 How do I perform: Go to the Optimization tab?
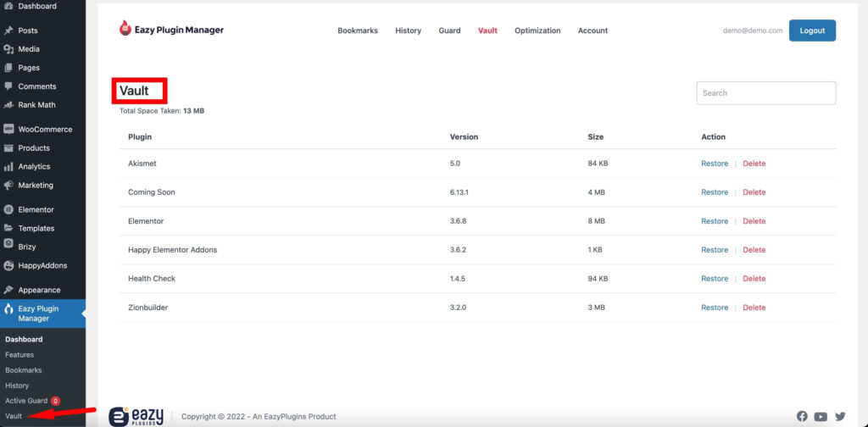click(x=537, y=30)
